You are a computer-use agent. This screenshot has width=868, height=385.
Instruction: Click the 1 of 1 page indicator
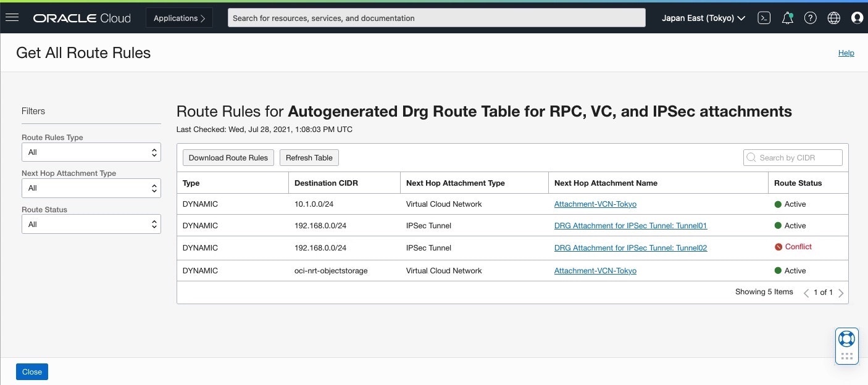pos(823,292)
